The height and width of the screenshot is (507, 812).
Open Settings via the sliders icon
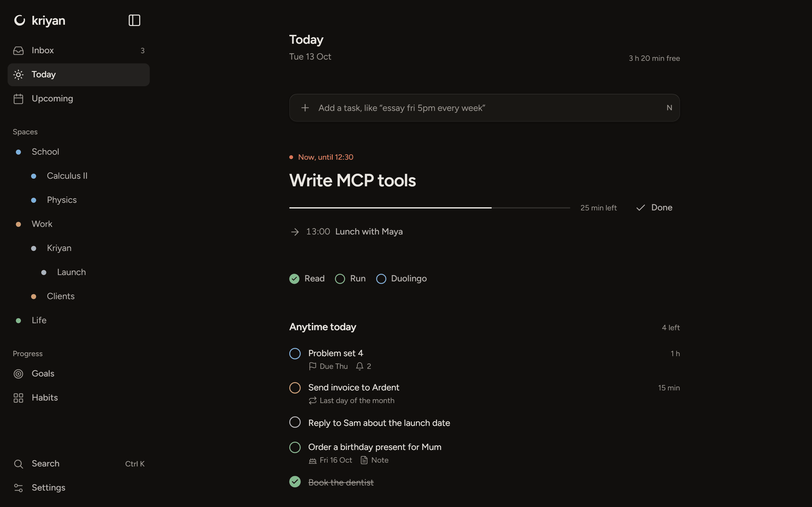tap(18, 488)
